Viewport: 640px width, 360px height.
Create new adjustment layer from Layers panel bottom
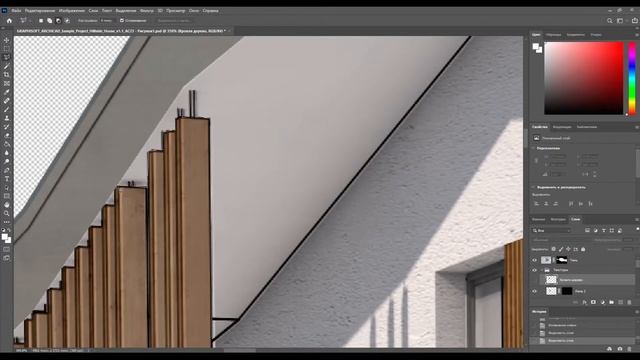[602, 302]
